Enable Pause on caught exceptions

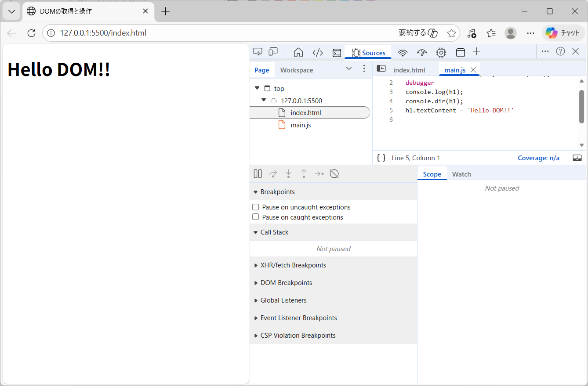tap(256, 217)
